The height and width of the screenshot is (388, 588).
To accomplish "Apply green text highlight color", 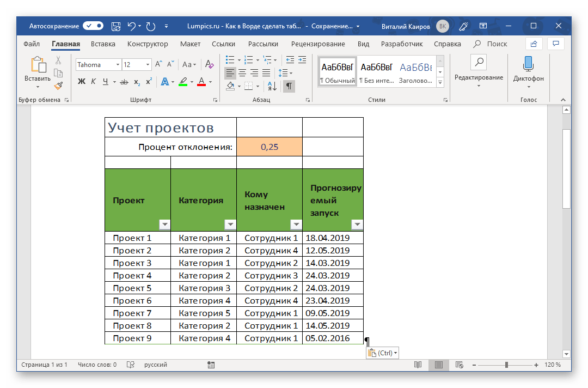I will pyautogui.click(x=183, y=81).
